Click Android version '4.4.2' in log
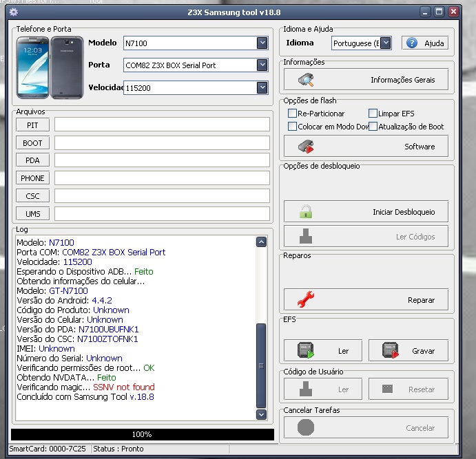The image size is (476, 459). (102, 301)
